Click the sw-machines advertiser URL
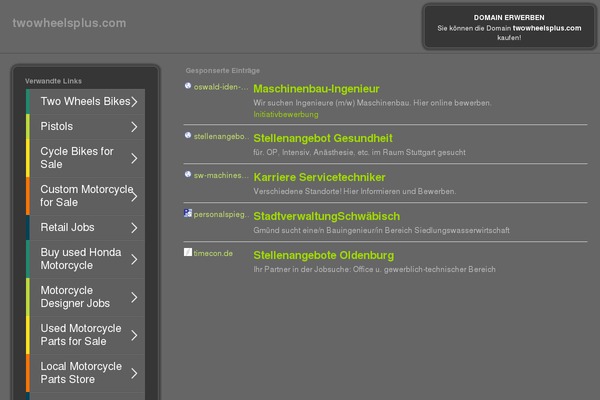Screen dimensions: 600x400 [x=221, y=175]
